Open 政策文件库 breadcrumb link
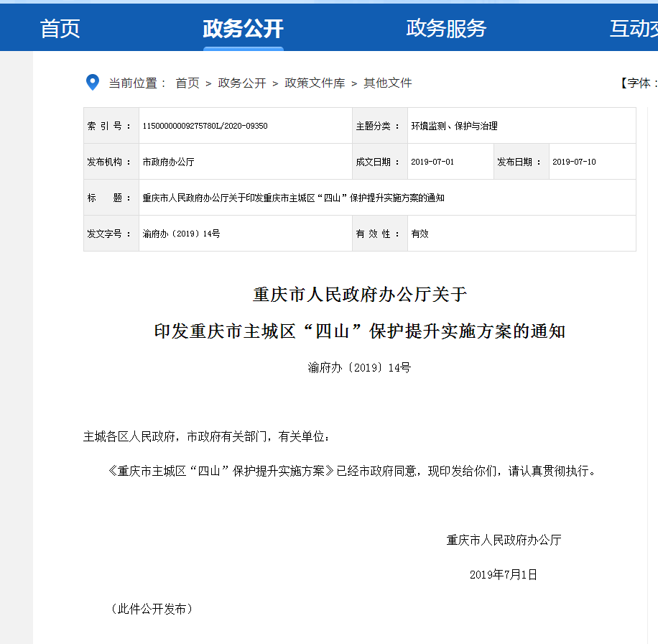The height and width of the screenshot is (644, 658). pyautogui.click(x=315, y=83)
